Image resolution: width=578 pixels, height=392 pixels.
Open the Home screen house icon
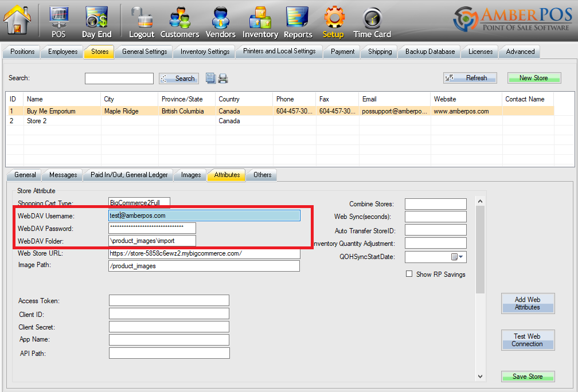17,19
